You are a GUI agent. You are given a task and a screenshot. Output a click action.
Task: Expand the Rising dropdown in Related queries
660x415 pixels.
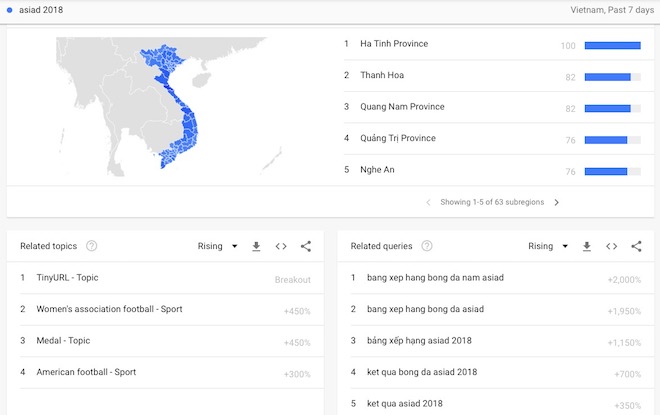point(548,246)
